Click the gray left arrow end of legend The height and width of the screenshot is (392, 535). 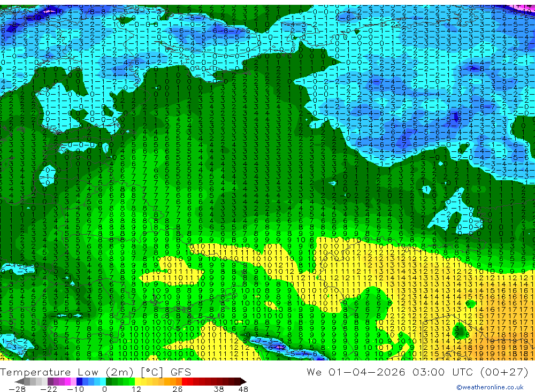pyautogui.click(x=19, y=381)
